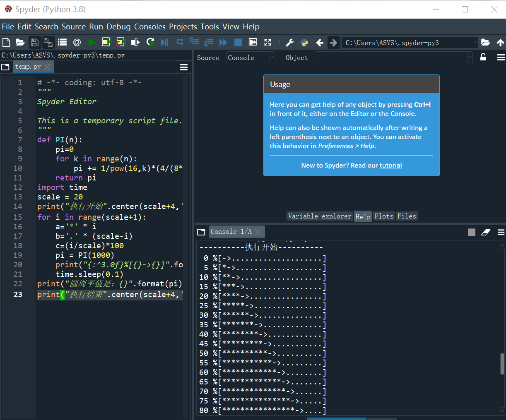This screenshot has height=420, width=506.
Task: Step to next line in debugger
Action: pyautogui.click(x=180, y=42)
